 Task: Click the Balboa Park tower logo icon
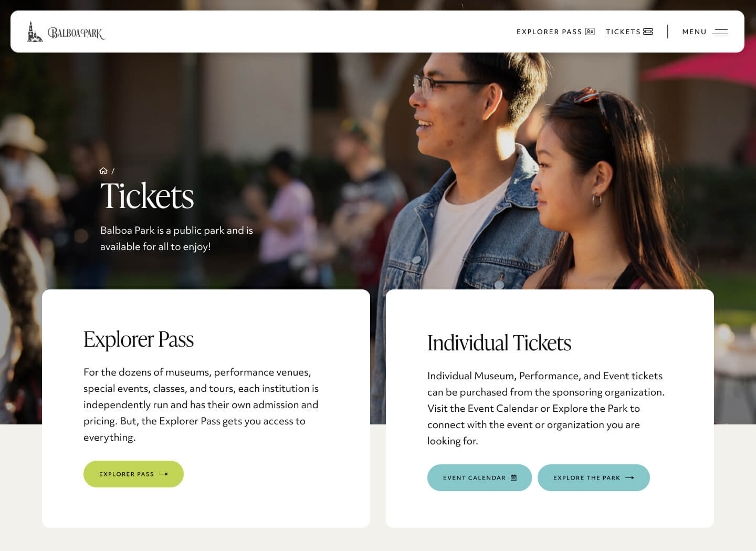click(x=35, y=32)
